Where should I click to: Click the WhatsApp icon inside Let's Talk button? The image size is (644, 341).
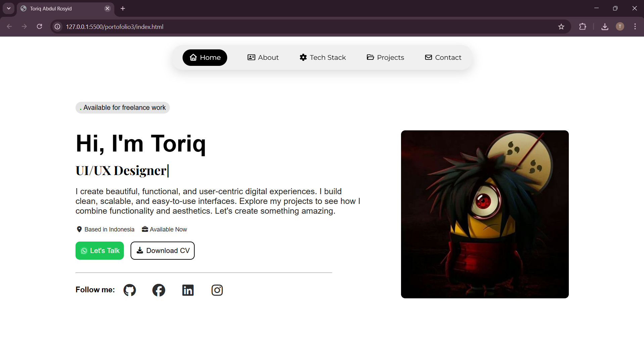pyautogui.click(x=84, y=251)
